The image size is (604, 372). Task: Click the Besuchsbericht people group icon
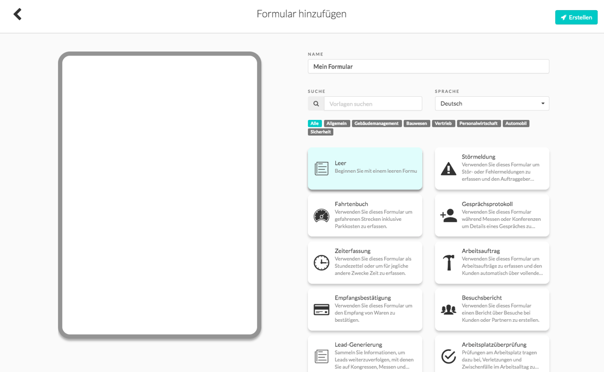pos(448,310)
